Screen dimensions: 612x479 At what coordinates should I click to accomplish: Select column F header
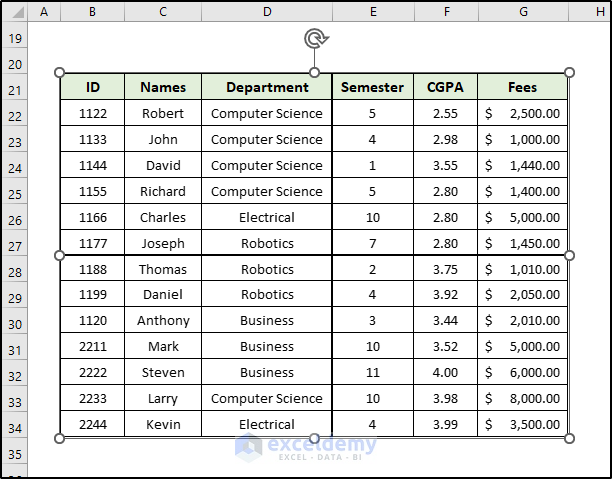(x=446, y=12)
